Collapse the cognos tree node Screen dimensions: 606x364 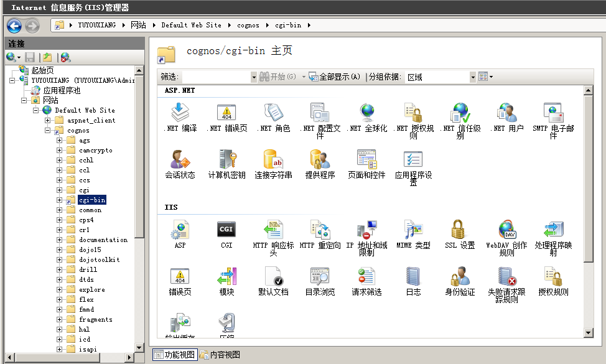coord(47,130)
